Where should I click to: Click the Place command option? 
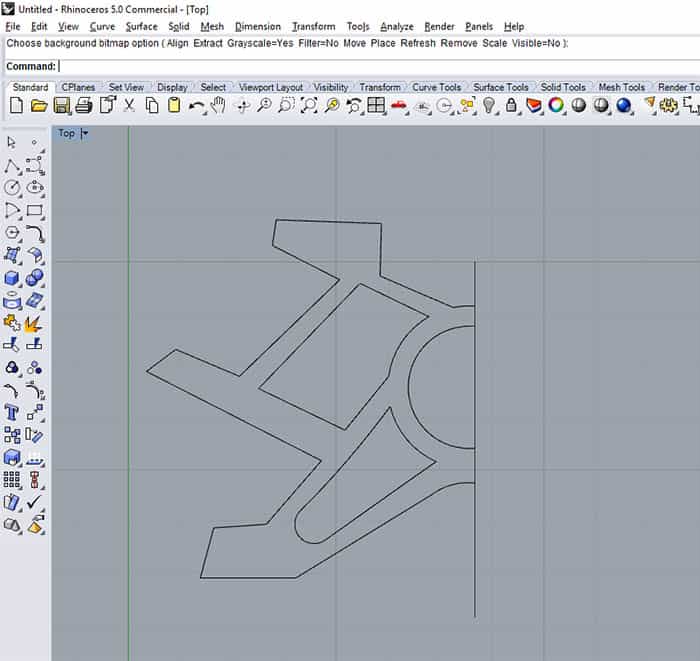[383, 43]
